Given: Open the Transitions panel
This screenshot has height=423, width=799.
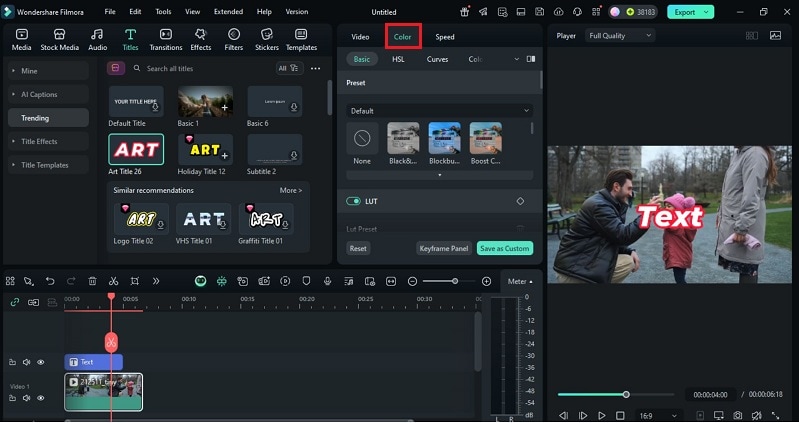Looking at the screenshot, I should [x=166, y=40].
